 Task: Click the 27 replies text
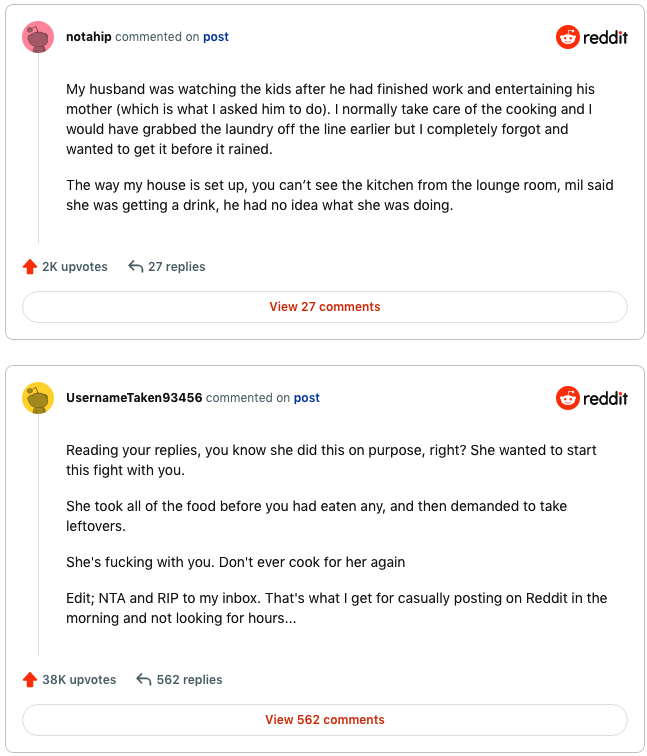[177, 267]
